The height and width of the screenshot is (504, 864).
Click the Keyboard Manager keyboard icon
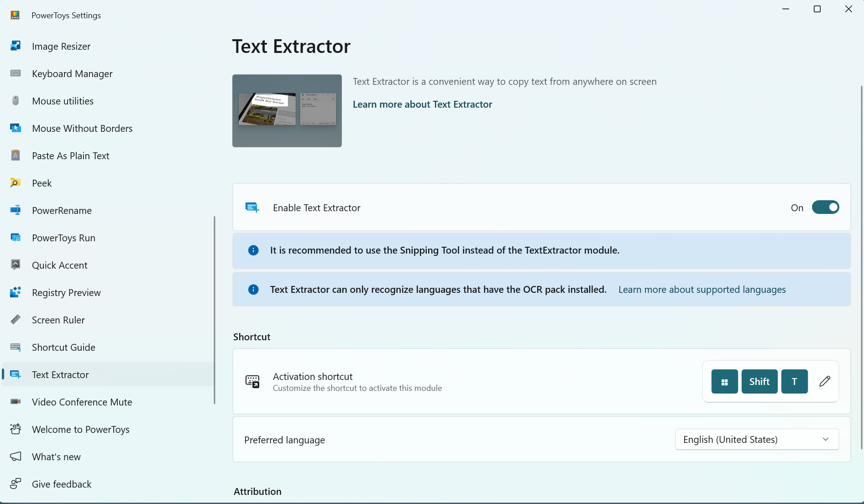click(16, 73)
